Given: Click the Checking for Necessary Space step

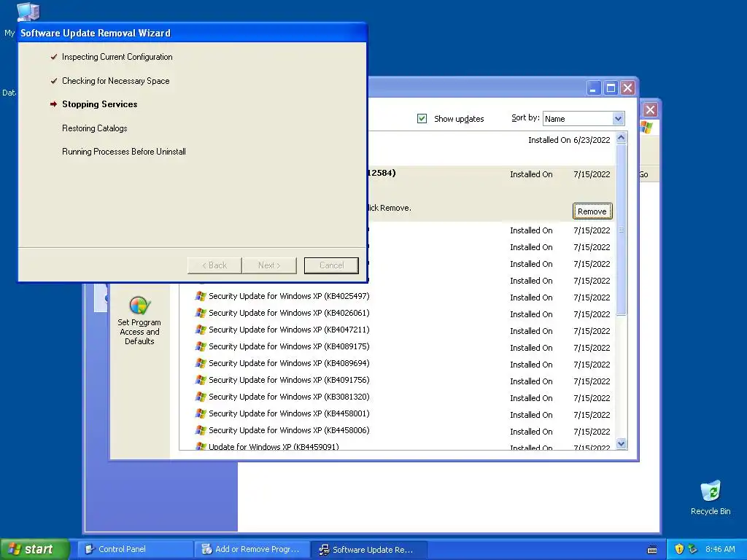Looking at the screenshot, I should 116,81.
